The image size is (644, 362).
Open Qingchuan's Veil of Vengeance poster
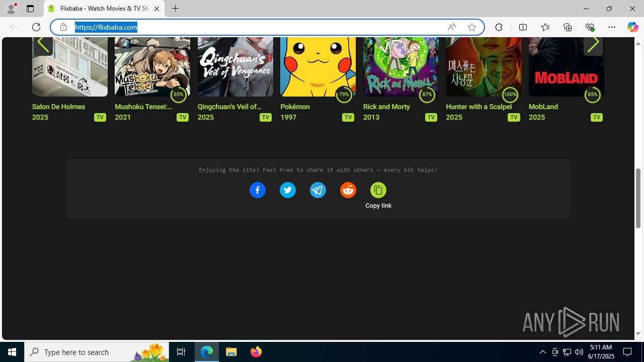(235, 66)
